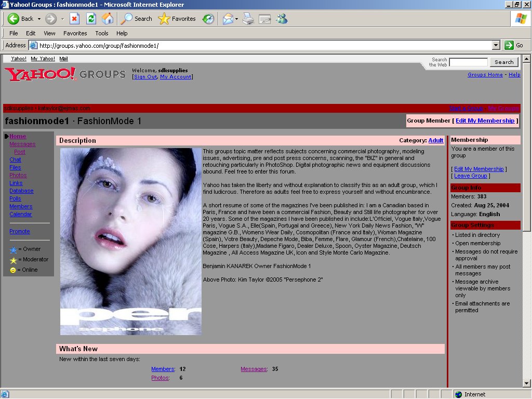The height and width of the screenshot is (399, 532).
Task: Click in the Search the Web text field
Action: click(x=468, y=62)
